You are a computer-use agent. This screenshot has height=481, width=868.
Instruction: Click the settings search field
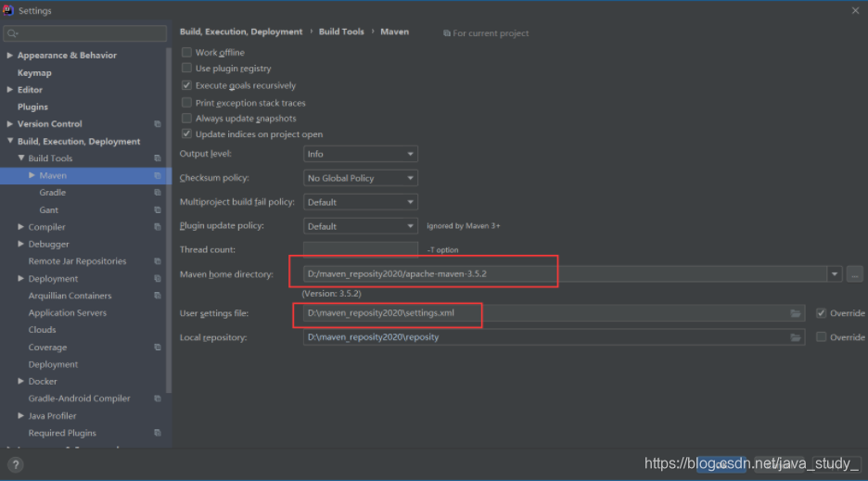click(84, 33)
